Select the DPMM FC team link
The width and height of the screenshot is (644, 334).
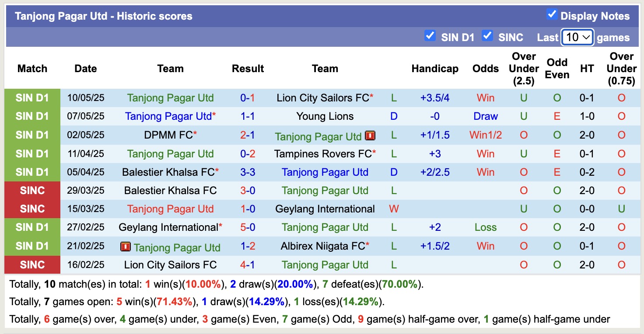click(x=168, y=135)
